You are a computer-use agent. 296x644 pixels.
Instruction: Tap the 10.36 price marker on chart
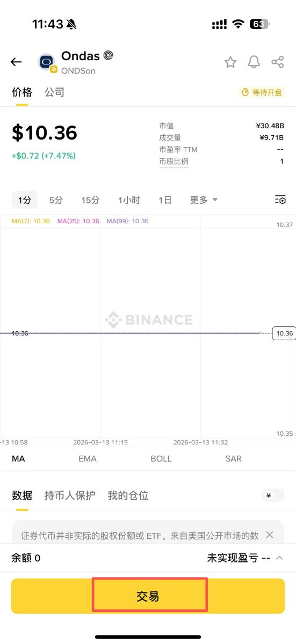tap(284, 333)
